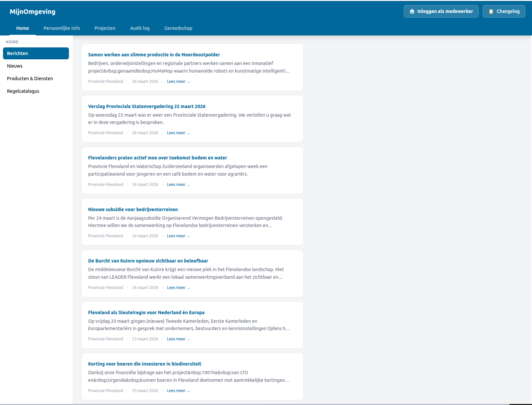The height and width of the screenshot is (405, 532).
Task: Read the Verslag Provinciale Statenvergadering article
Action: [146, 106]
